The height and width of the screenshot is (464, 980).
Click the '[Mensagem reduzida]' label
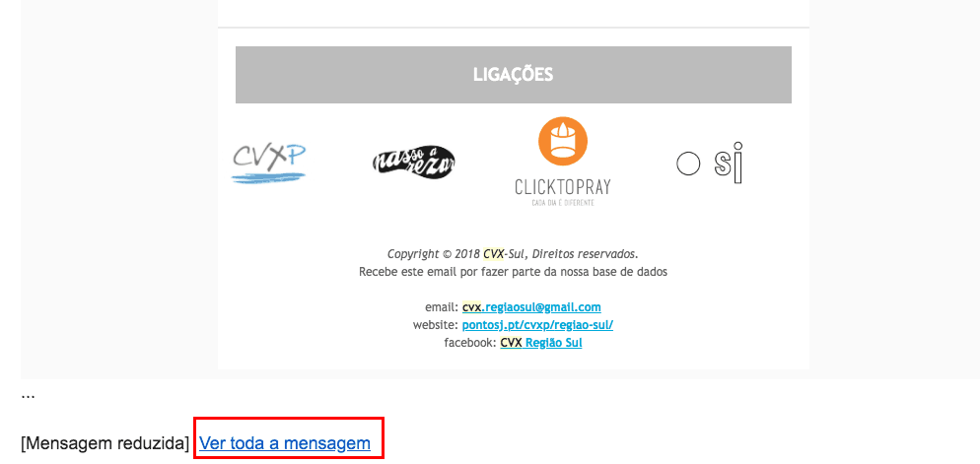(105, 443)
